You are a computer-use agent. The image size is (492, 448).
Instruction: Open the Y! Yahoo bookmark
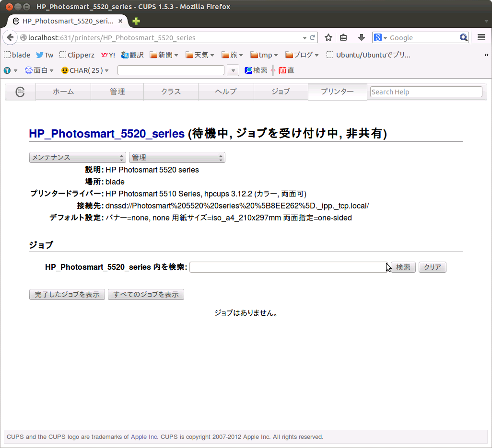[107, 55]
